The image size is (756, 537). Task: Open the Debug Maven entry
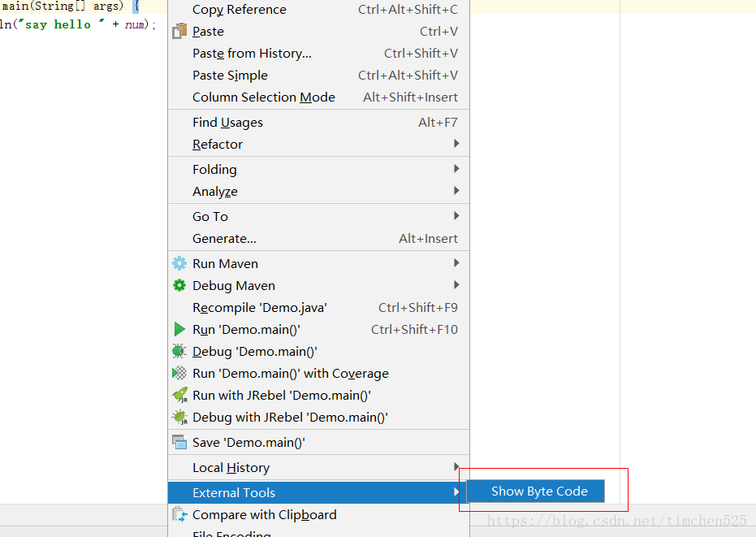click(318, 286)
